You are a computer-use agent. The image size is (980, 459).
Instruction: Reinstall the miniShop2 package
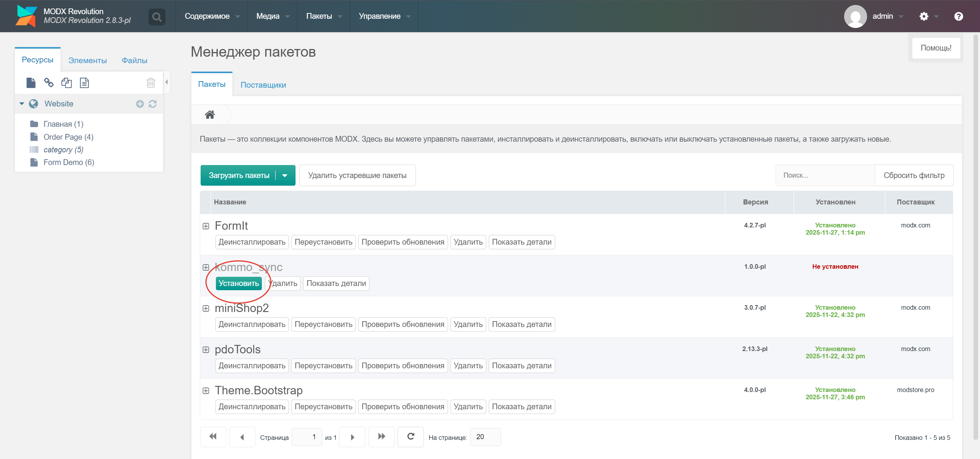pos(323,324)
